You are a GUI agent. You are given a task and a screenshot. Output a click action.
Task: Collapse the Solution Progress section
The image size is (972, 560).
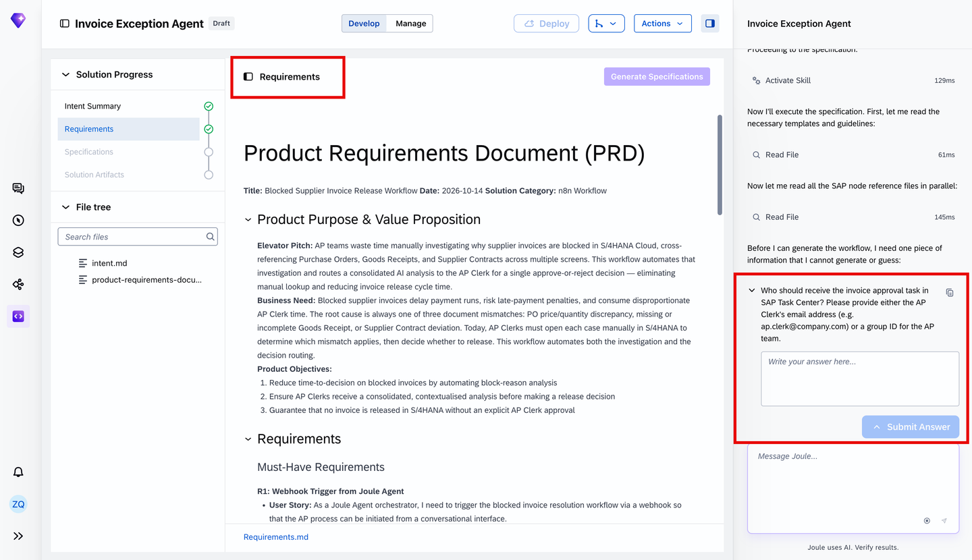pyautogui.click(x=65, y=75)
